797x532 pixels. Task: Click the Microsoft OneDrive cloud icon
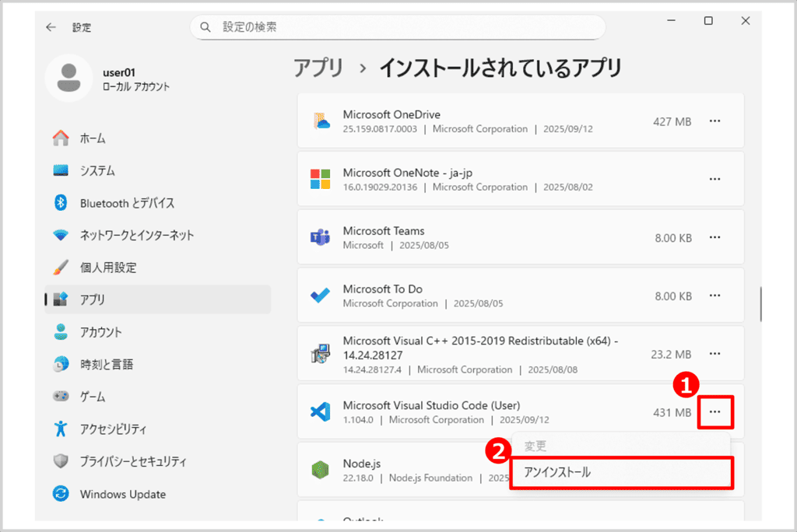(321, 121)
